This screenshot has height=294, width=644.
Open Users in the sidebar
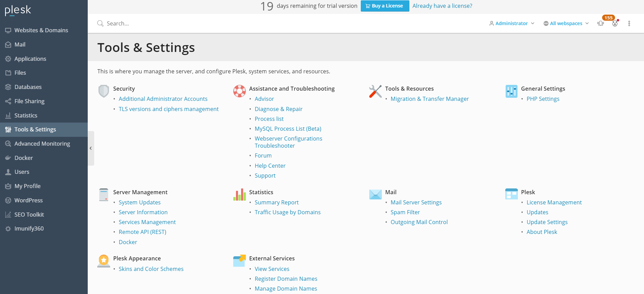pyautogui.click(x=44, y=172)
